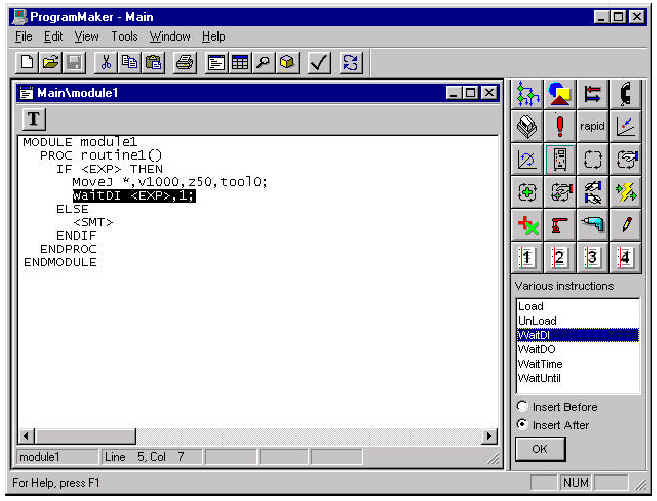Click the checkmark verify icon
Viewport: 657px width, 501px height.
click(x=319, y=63)
